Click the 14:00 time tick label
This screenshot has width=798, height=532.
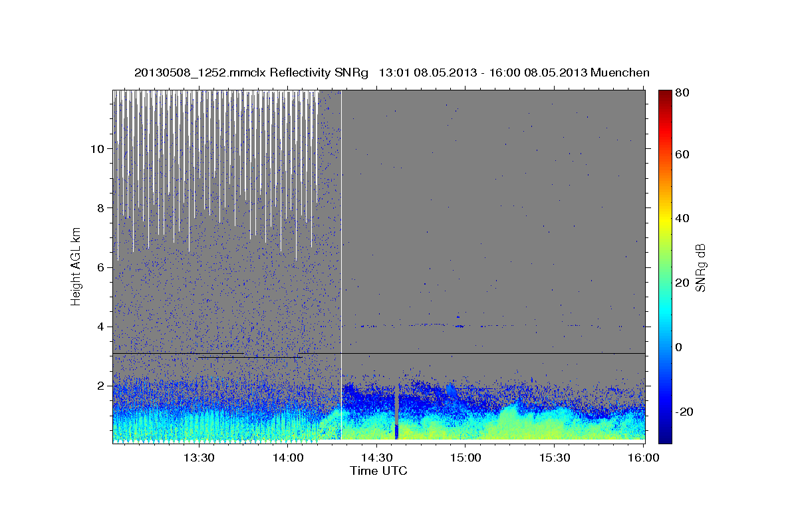click(x=288, y=458)
